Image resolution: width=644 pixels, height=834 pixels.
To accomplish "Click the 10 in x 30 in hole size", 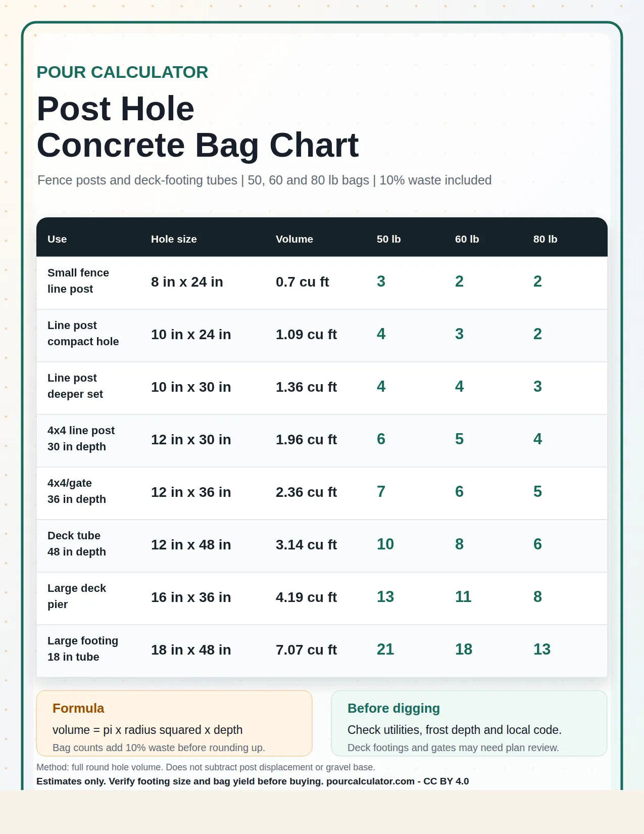I will coord(191,387).
